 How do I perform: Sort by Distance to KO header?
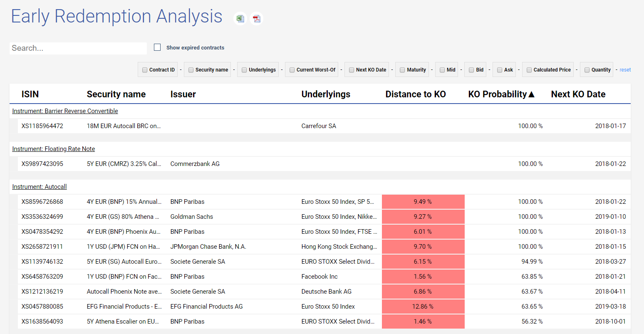pyautogui.click(x=416, y=94)
